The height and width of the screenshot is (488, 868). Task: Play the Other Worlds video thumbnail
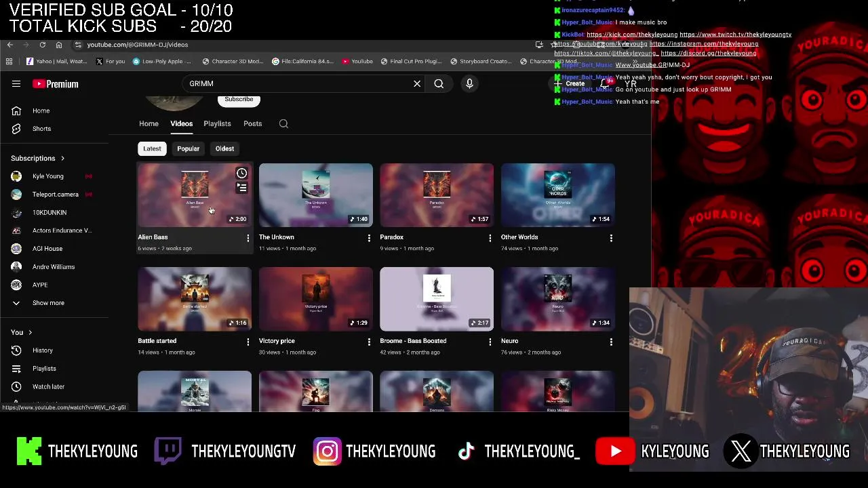tap(558, 195)
